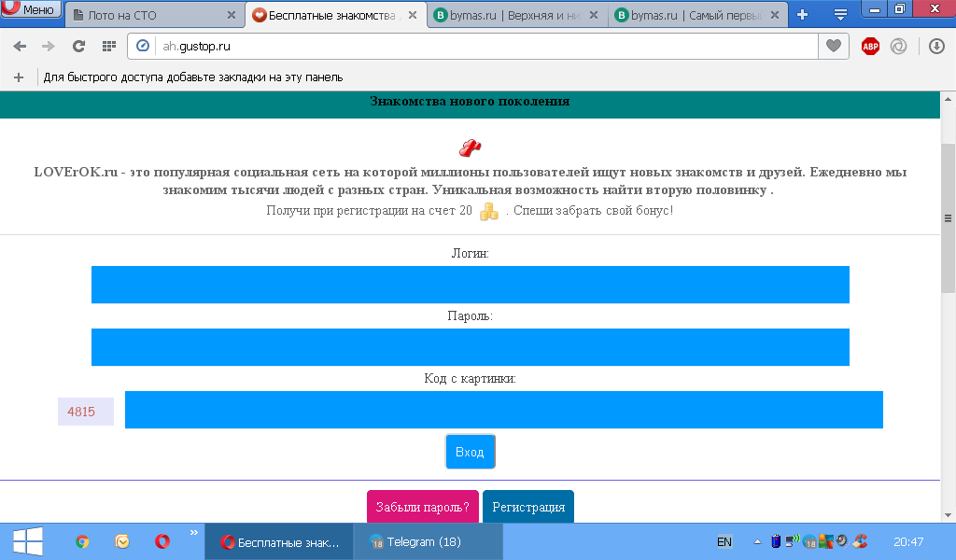Viewport: 956px width, 560px height.
Task: Reload the current page
Action: coord(79,46)
